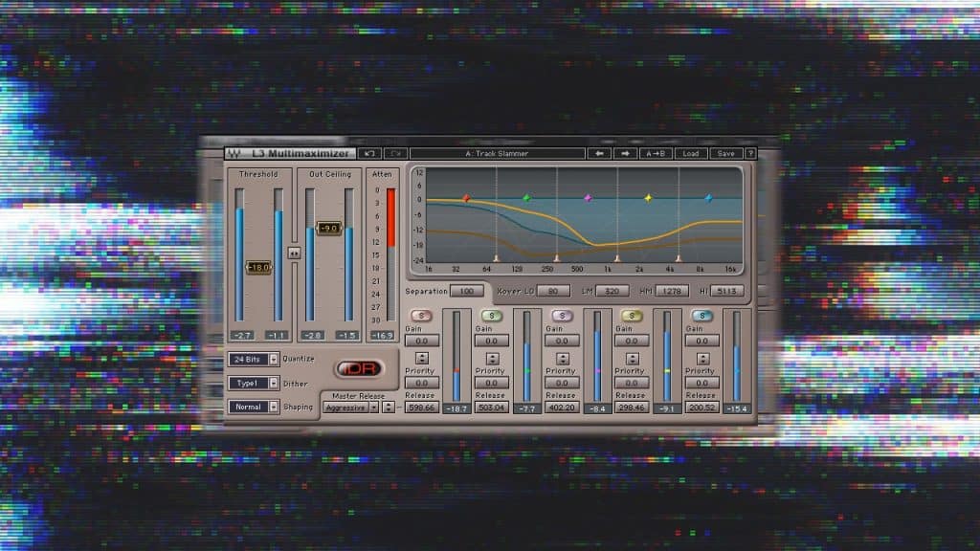This screenshot has width=980, height=551.
Task: Click the red band Gain/Priority stepper
Action: tap(422, 359)
